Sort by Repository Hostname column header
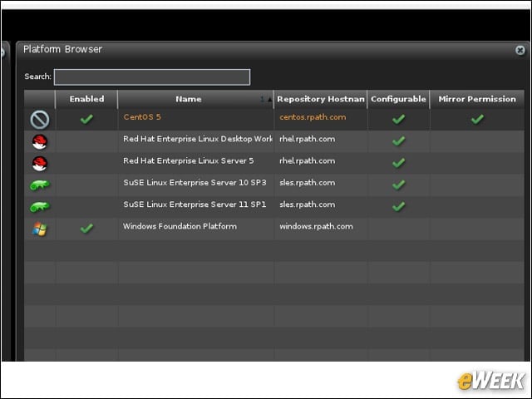The height and width of the screenshot is (399, 532). (x=320, y=99)
